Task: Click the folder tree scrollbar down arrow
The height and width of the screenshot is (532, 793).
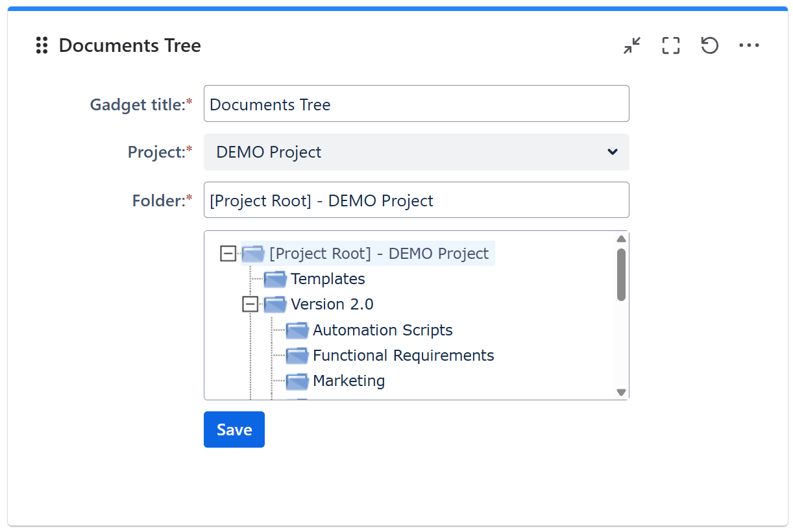Action: (x=621, y=392)
